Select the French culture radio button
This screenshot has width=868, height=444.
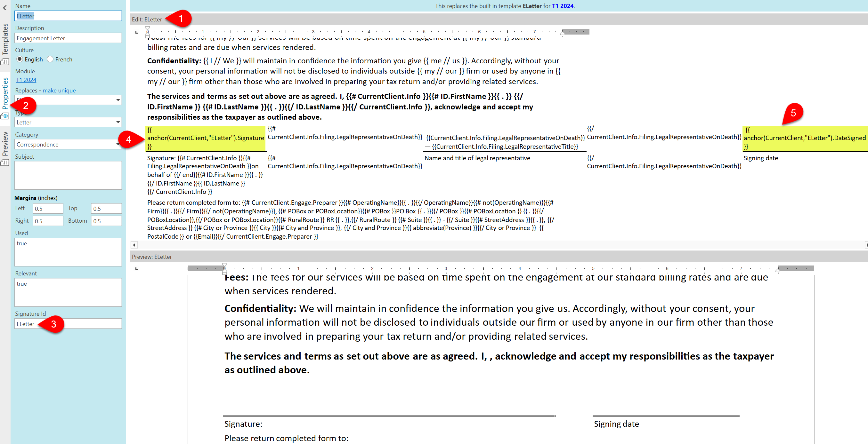point(50,59)
